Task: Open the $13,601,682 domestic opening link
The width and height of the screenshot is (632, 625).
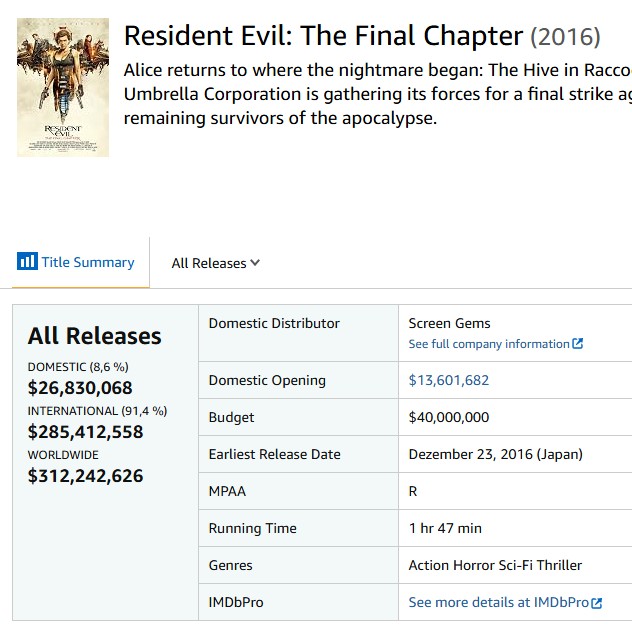Action: pos(449,380)
